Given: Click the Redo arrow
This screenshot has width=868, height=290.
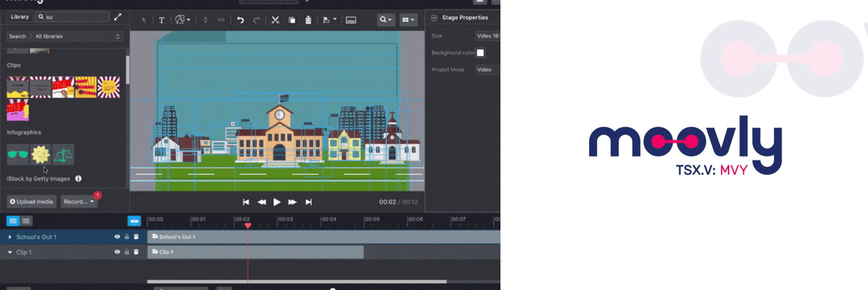Looking at the screenshot, I should coord(256,20).
